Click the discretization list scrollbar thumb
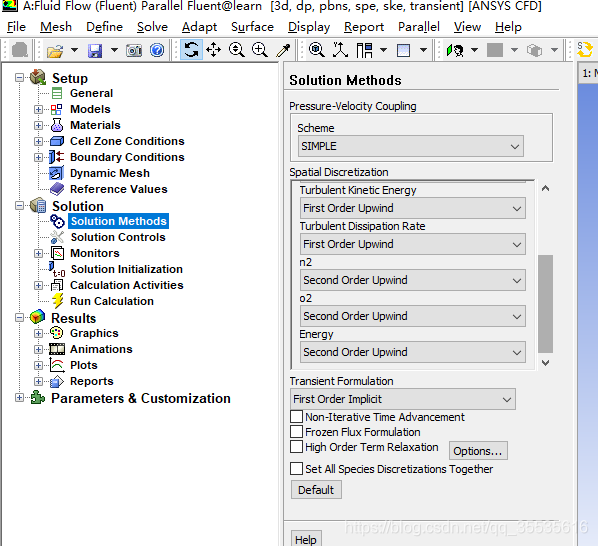This screenshot has height=546, width=598. 545,304
